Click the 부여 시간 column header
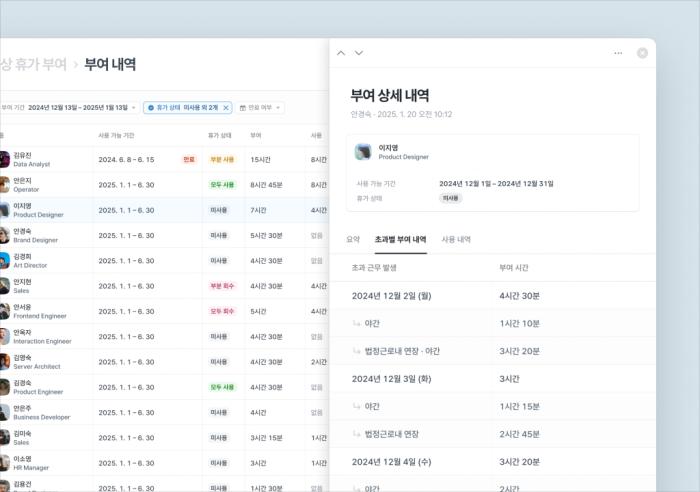700x492 pixels. click(x=513, y=268)
